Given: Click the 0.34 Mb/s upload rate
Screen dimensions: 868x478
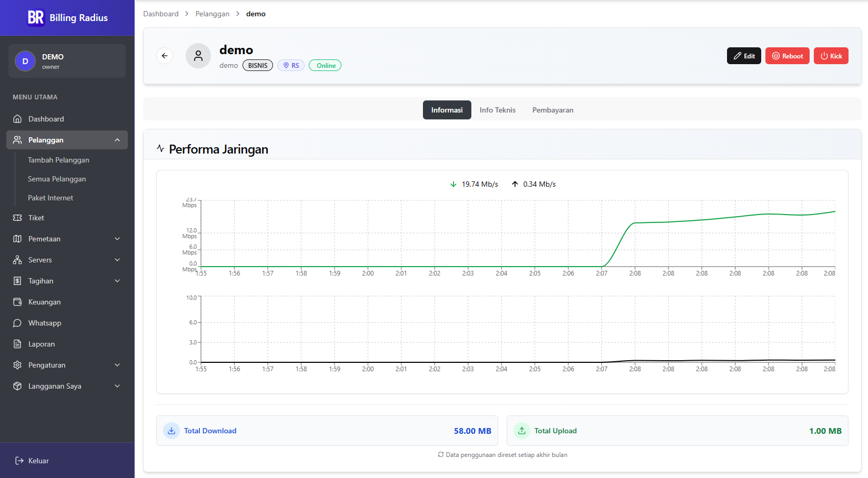Looking at the screenshot, I should pos(539,184).
